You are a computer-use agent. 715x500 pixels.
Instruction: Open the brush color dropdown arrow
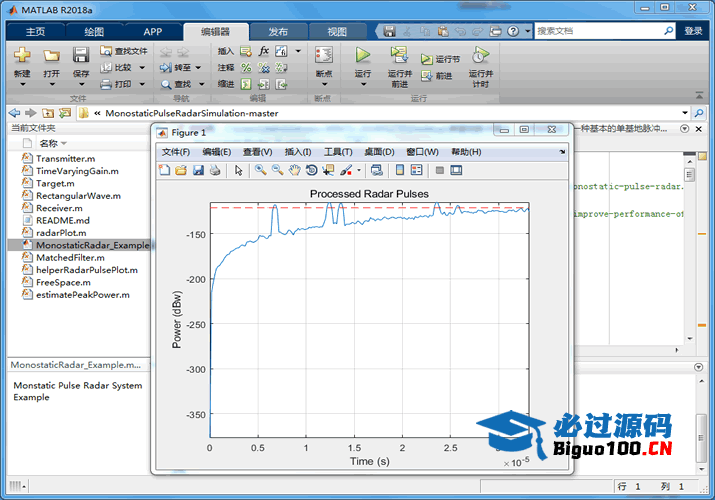tap(359, 170)
